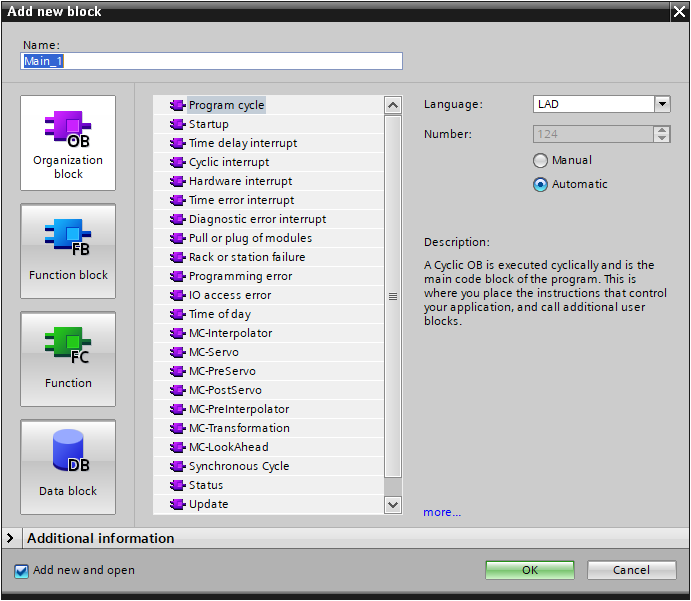Click the icon next to Time of day

(177, 314)
